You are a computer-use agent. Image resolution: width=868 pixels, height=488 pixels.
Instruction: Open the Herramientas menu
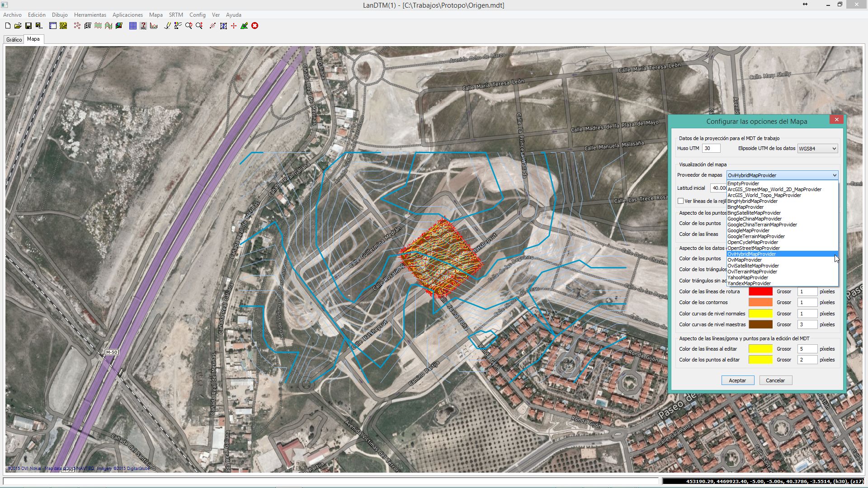click(90, 15)
